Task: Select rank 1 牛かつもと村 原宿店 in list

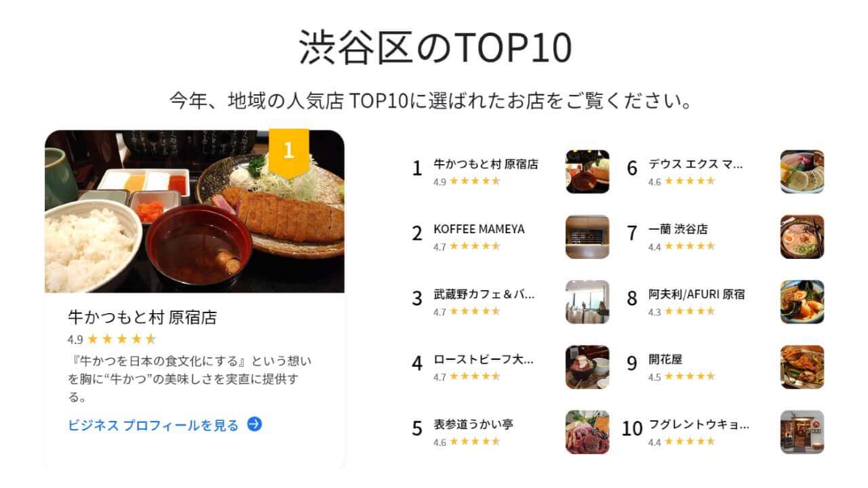Action: click(x=486, y=164)
